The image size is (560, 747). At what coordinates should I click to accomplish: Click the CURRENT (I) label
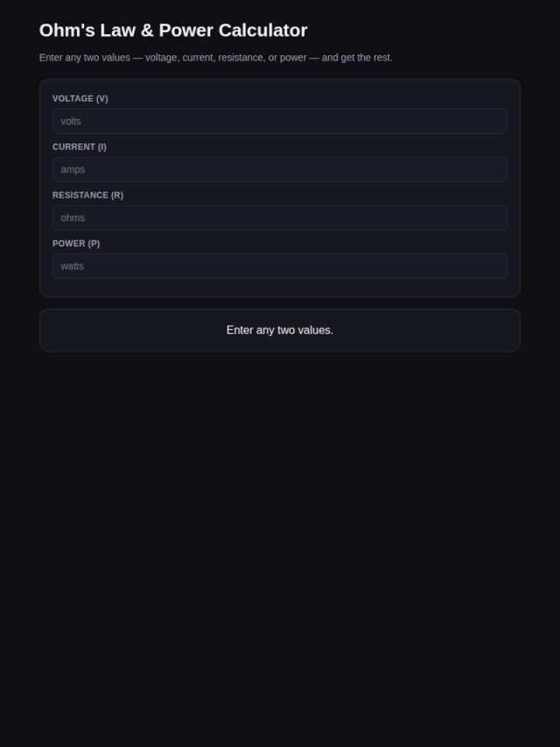click(79, 147)
